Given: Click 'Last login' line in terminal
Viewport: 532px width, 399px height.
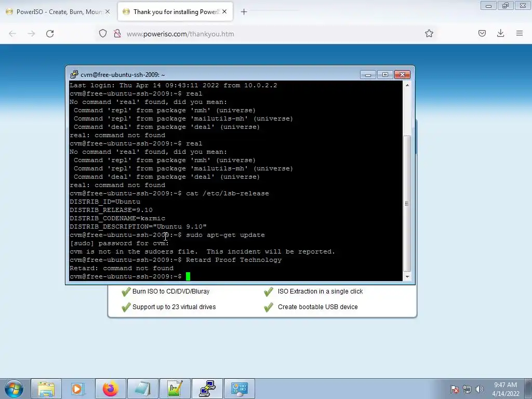Looking at the screenshot, I should 173,85.
